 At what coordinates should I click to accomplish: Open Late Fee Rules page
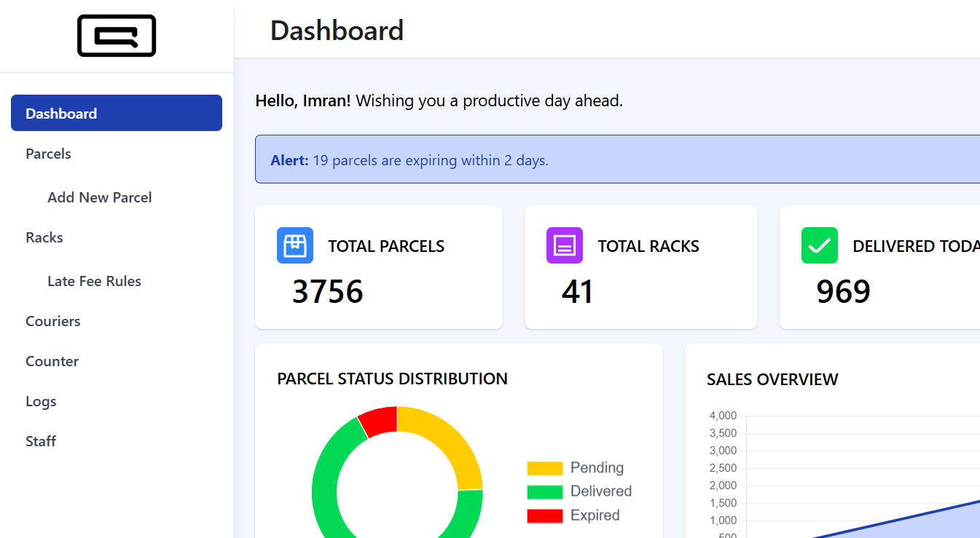point(94,281)
